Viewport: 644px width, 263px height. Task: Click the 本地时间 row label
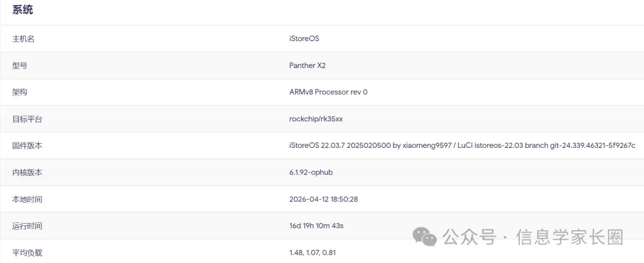coord(27,199)
